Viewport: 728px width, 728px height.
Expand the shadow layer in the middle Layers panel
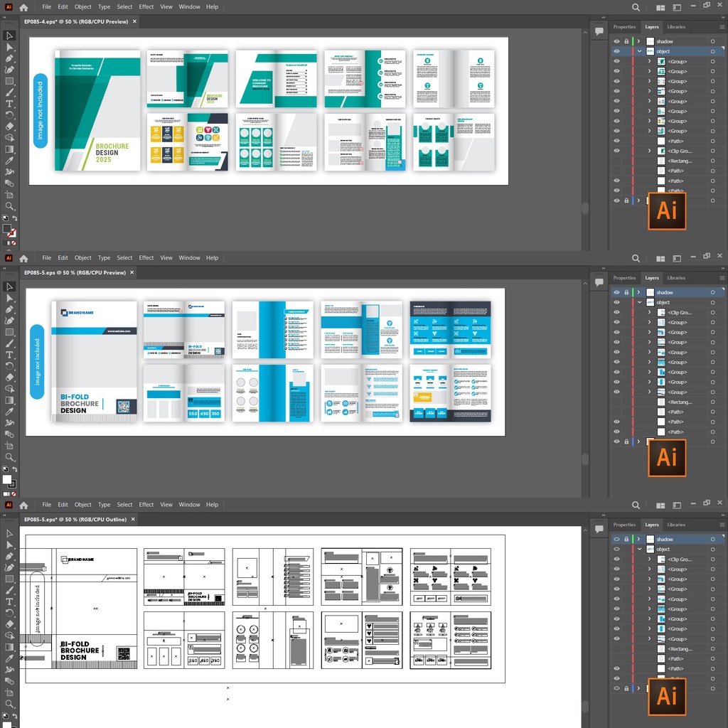tap(639, 292)
